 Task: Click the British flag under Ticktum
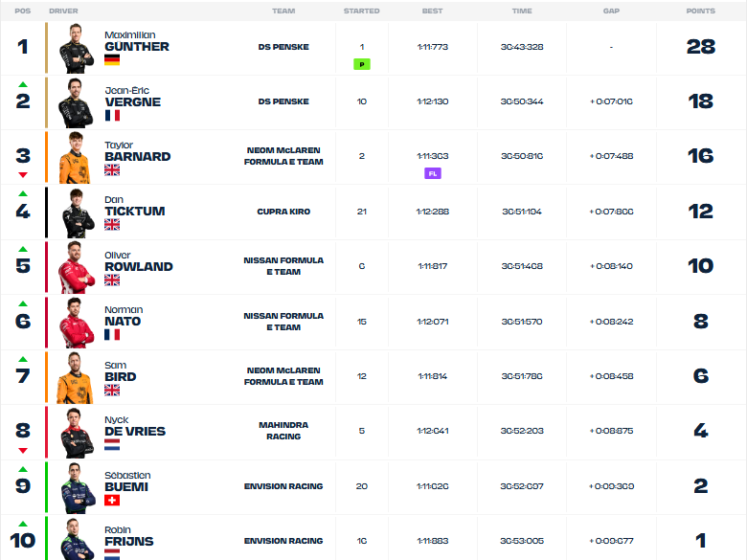click(112, 225)
